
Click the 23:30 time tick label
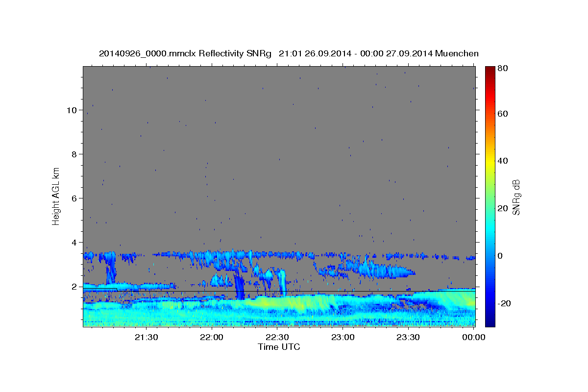408,337
